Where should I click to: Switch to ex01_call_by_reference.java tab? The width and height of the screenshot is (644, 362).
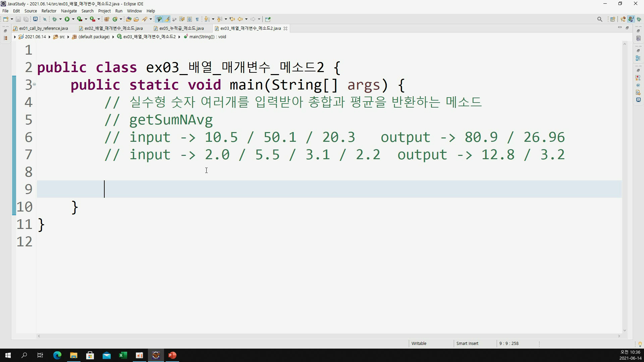tap(43, 28)
